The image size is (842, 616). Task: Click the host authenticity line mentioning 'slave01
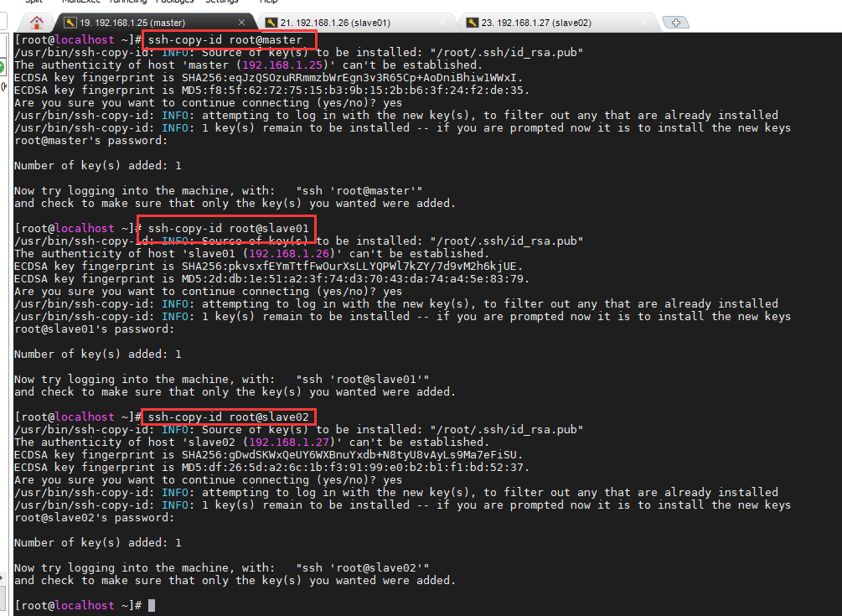pos(252,253)
